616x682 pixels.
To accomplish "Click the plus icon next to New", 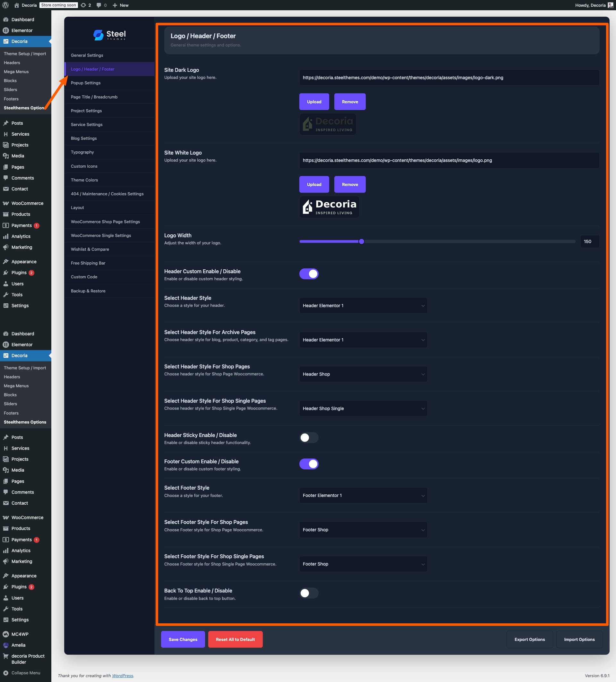I will 115,5.
